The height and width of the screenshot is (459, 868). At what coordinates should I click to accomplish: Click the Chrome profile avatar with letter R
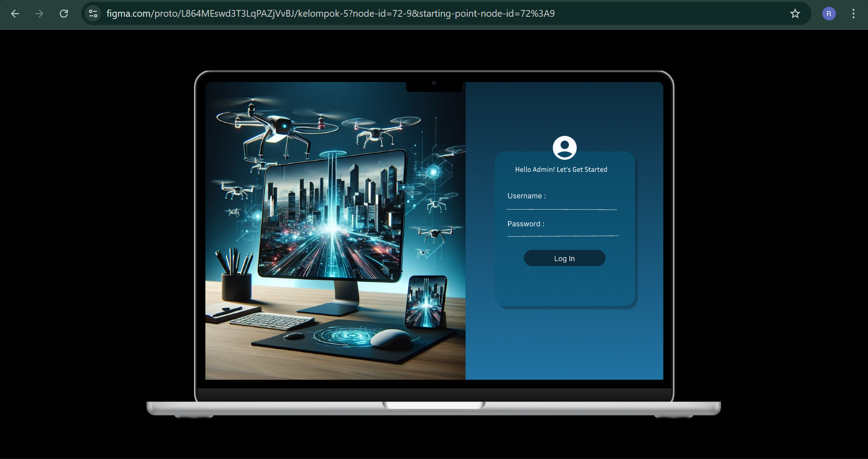(x=829, y=14)
